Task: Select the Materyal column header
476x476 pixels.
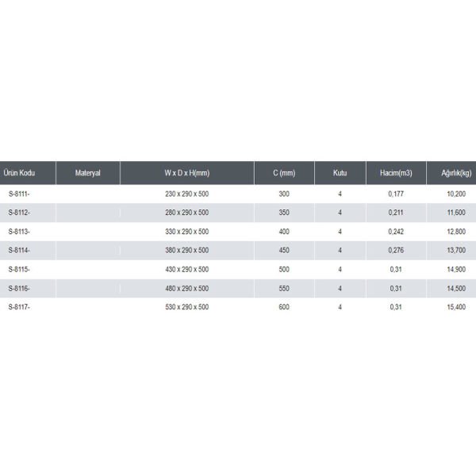Action: click(88, 173)
